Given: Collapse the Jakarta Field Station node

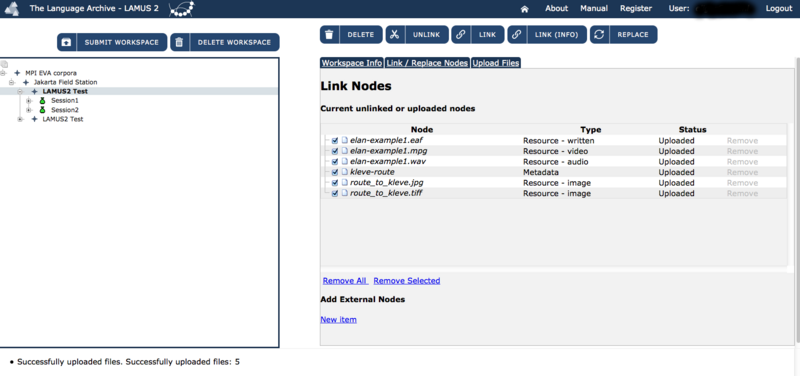Looking at the screenshot, I should [x=12, y=82].
